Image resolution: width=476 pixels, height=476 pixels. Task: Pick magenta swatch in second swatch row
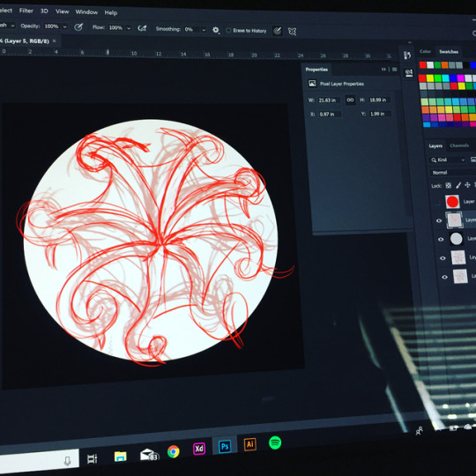460,78
